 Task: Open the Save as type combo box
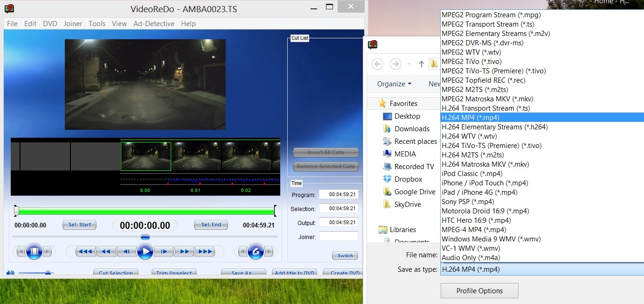click(542, 269)
